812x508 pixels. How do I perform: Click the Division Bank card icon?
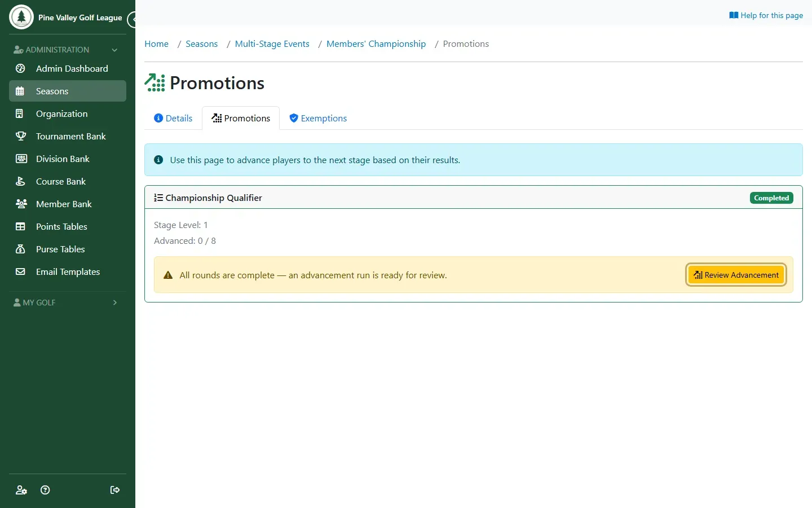[20, 159]
